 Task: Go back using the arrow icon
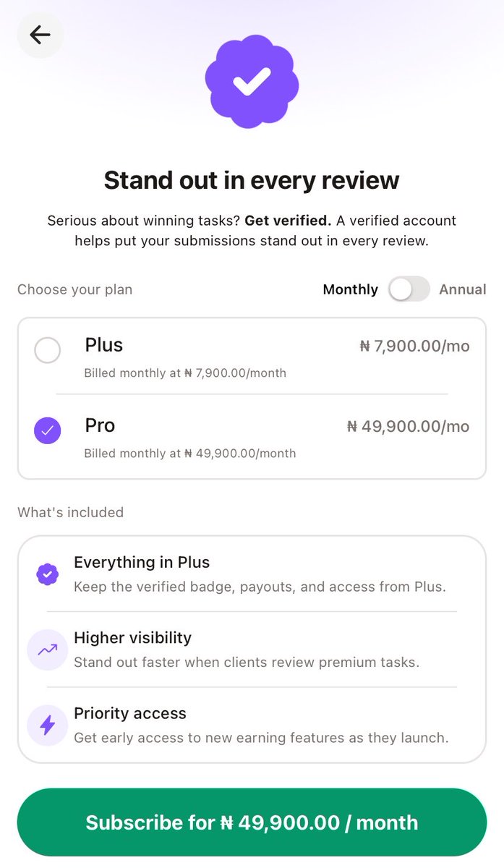pos(40,35)
